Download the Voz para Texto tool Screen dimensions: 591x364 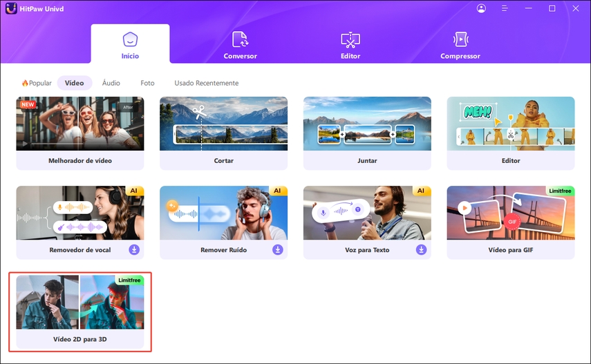click(x=422, y=249)
